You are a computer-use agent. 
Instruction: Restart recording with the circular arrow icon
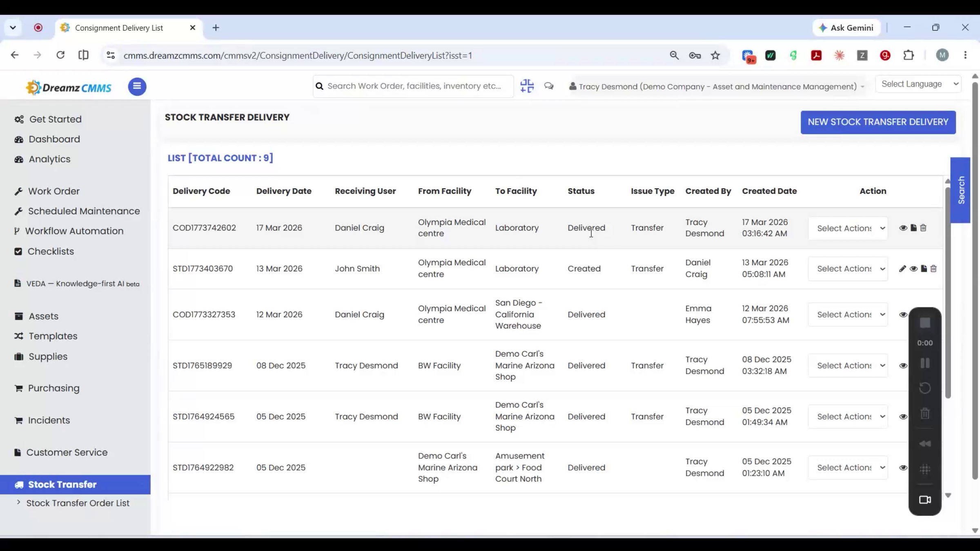(x=925, y=388)
